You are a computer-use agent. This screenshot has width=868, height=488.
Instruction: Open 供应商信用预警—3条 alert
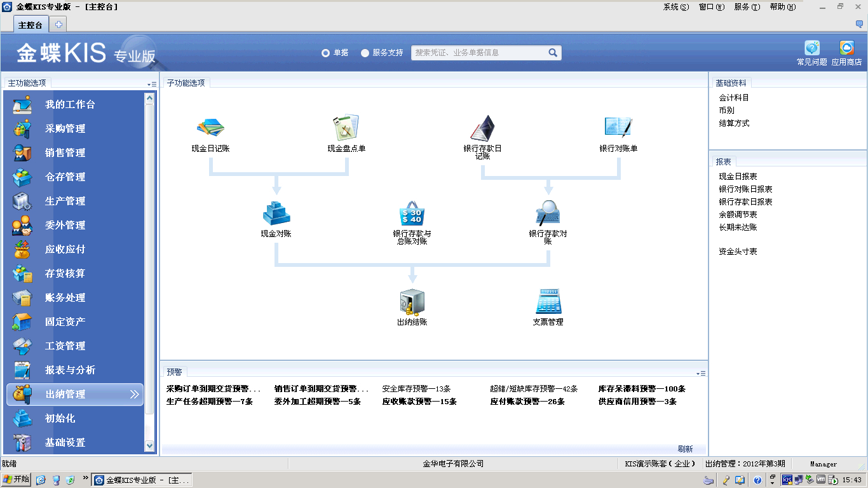point(637,402)
